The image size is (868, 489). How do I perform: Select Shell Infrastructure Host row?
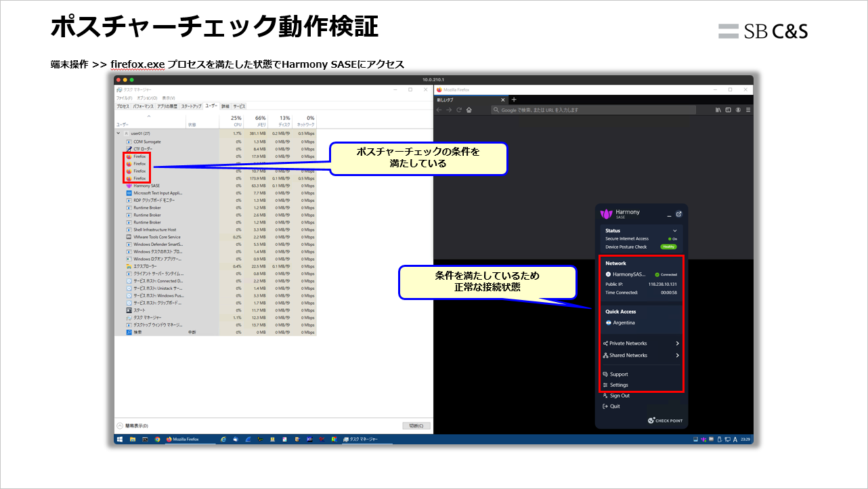click(215, 230)
